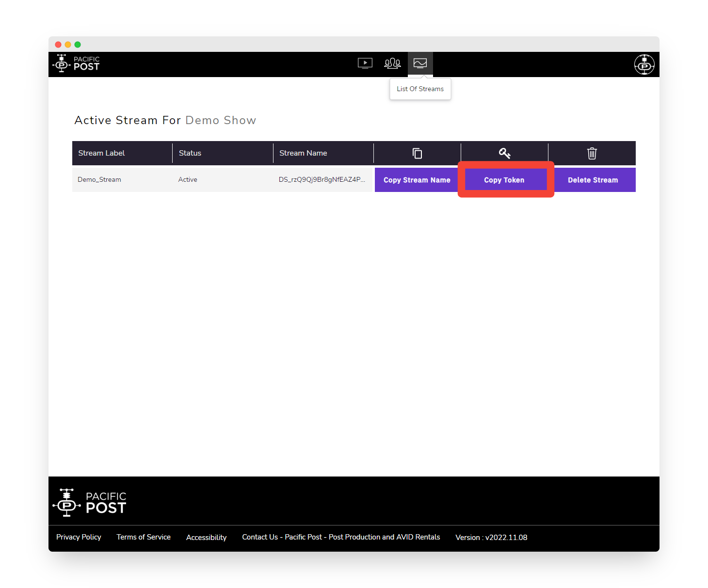708x588 pixels.
Task: Open the Privacy Policy link
Action: (79, 537)
